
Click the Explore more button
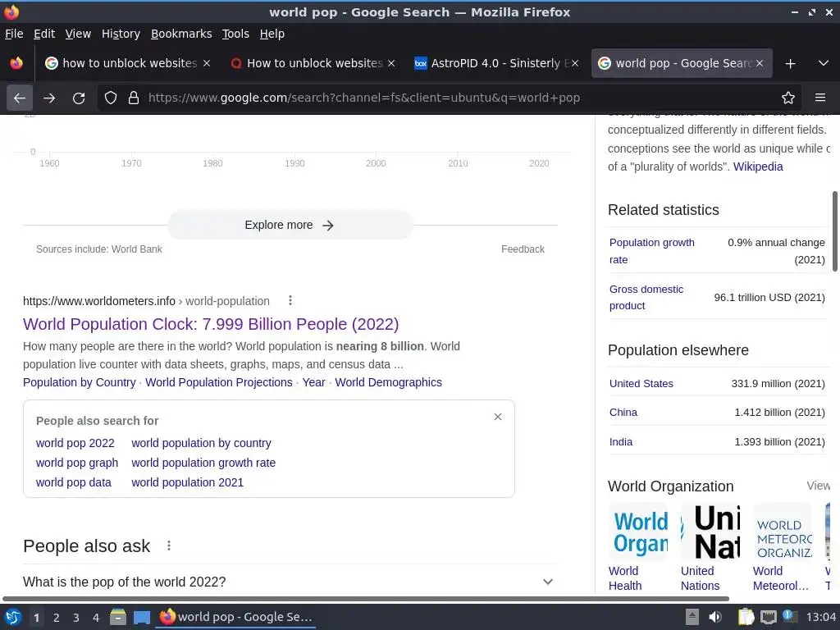pos(290,225)
